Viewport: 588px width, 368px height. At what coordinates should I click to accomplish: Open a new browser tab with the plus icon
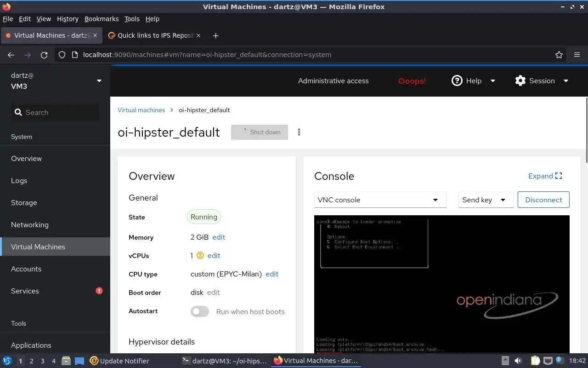(x=215, y=35)
